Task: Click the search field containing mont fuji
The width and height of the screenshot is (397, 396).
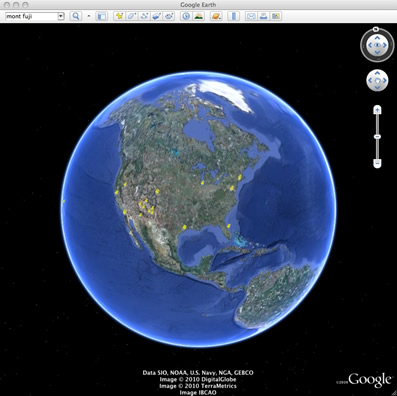Action: 32,16
